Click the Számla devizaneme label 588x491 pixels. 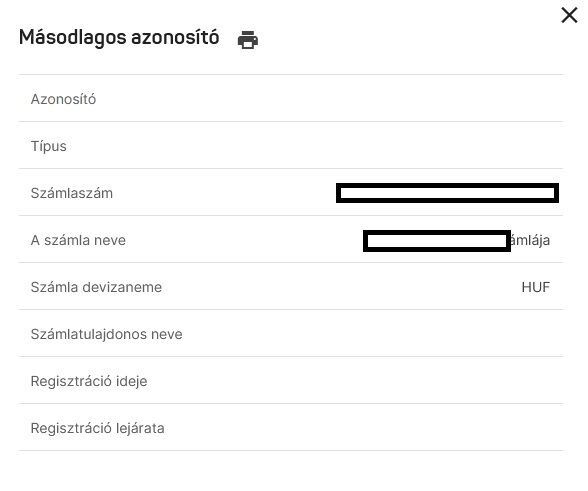point(96,287)
